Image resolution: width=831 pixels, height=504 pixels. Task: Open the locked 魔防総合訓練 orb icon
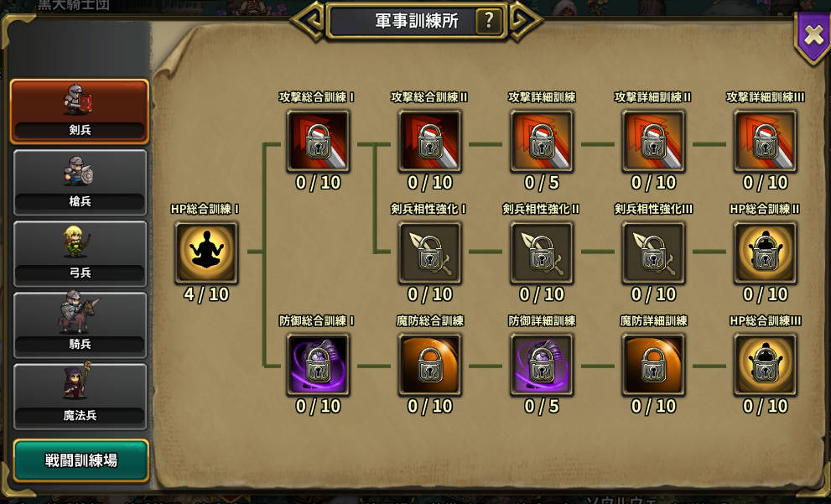point(430,365)
